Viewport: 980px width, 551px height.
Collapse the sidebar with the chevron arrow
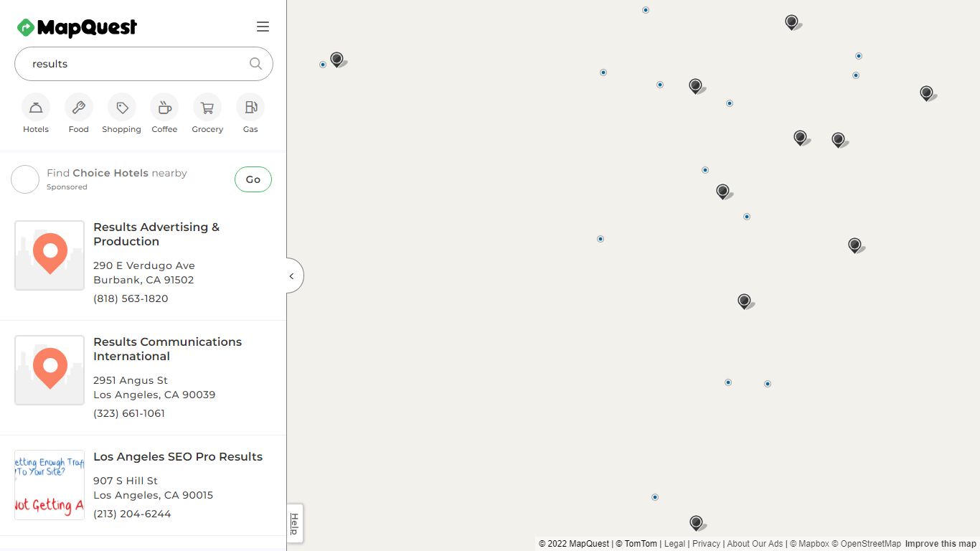(x=293, y=275)
